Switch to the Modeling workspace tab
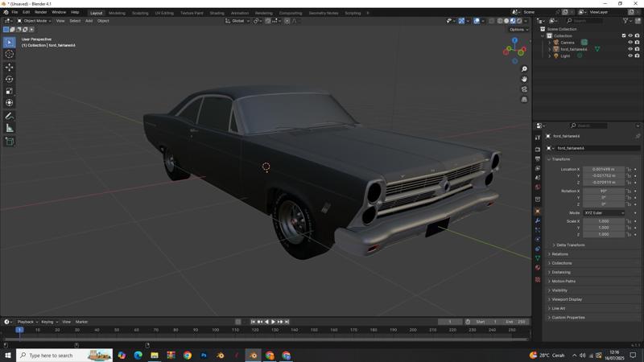Image resolution: width=644 pixels, height=362 pixels. point(117,13)
